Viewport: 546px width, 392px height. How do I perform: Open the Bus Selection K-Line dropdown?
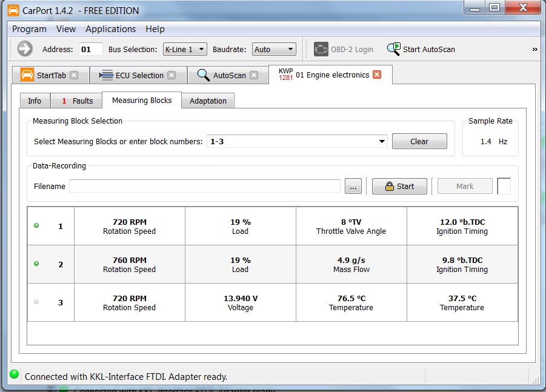(185, 49)
